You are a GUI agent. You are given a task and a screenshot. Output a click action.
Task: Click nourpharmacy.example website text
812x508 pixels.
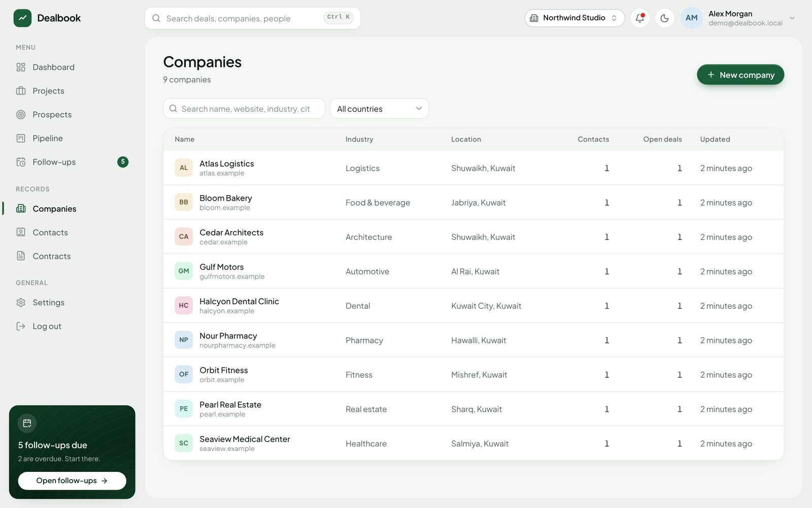click(x=238, y=345)
